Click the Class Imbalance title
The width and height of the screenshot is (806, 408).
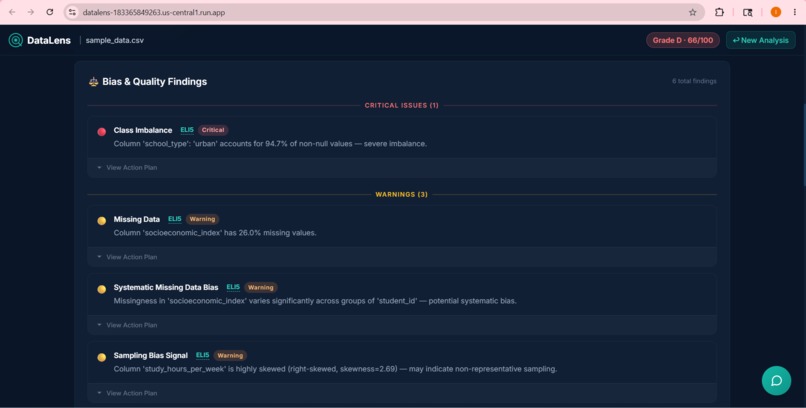(x=143, y=130)
